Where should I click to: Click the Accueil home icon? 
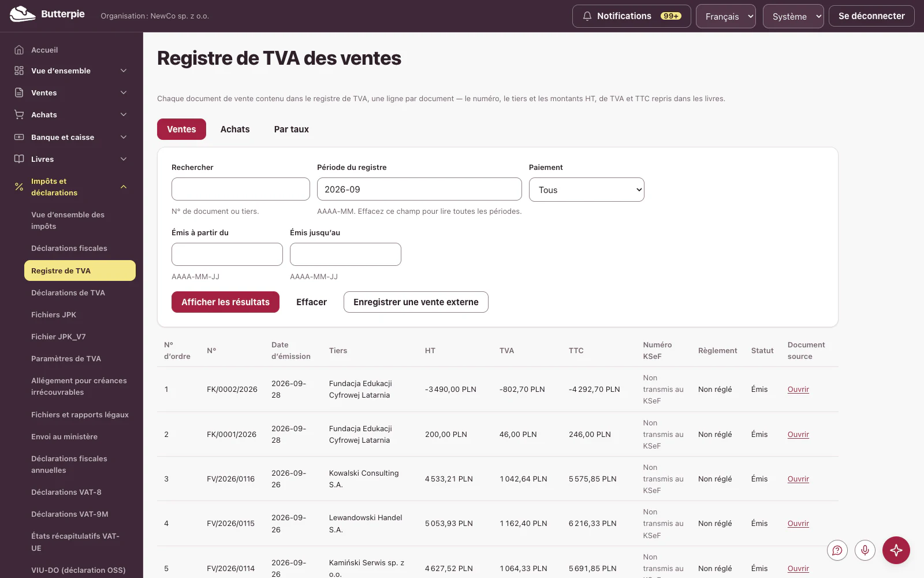(x=19, y=50)
